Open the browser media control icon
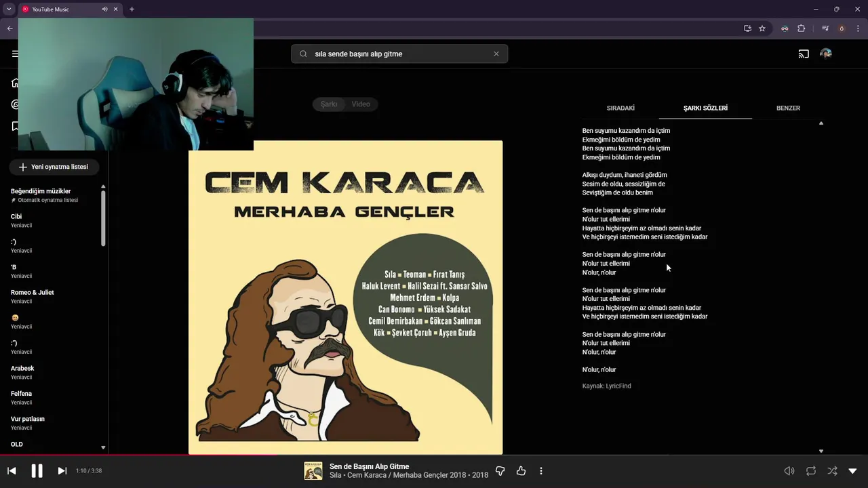 click(x=825, y=28)
